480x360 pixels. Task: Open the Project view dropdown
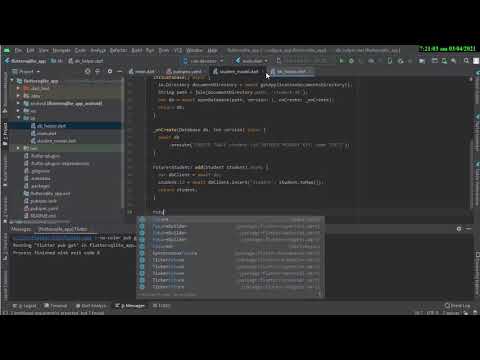click(x=26, y=71)
